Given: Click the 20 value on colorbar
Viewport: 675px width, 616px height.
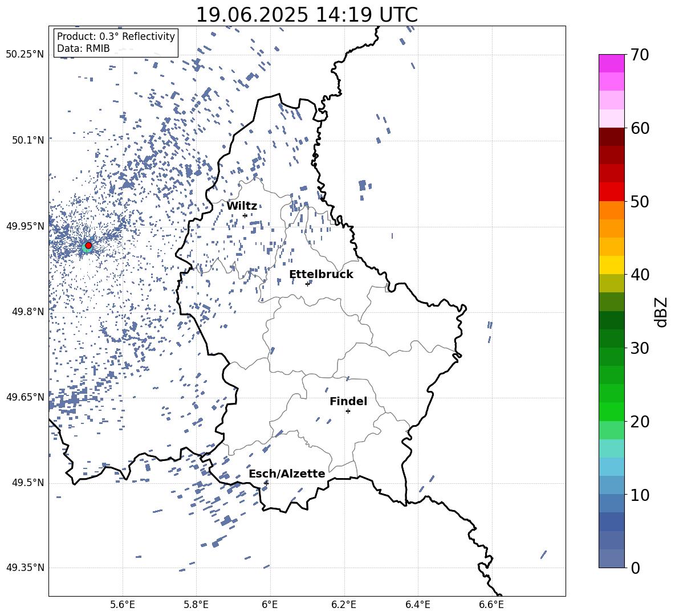Looking at the screenshot, I should coord(640,422).
